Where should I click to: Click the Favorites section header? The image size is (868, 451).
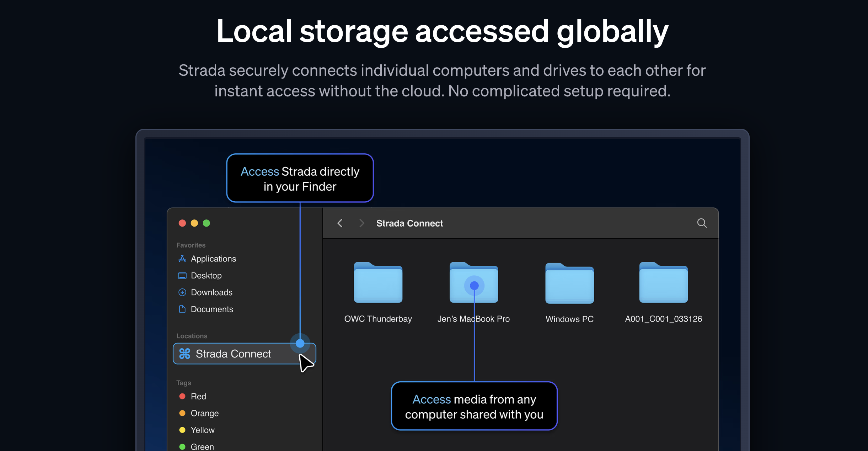pyautogui.click(x=191, y=245)
